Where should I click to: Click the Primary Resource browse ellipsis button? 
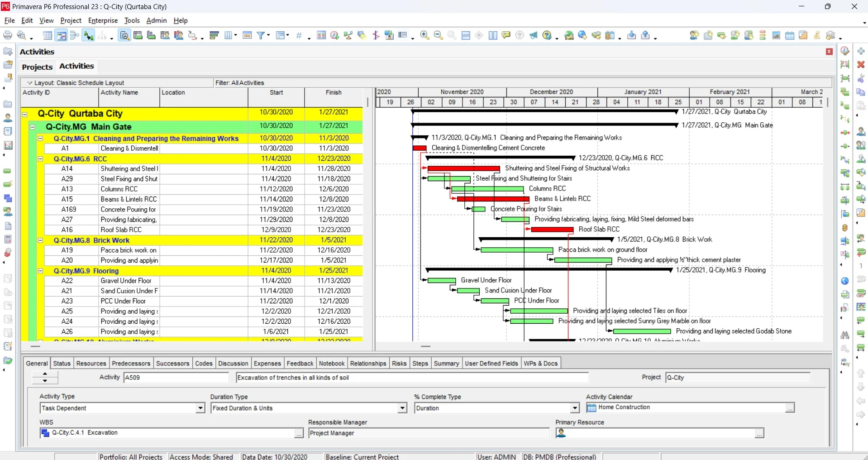tap(760, 433)
